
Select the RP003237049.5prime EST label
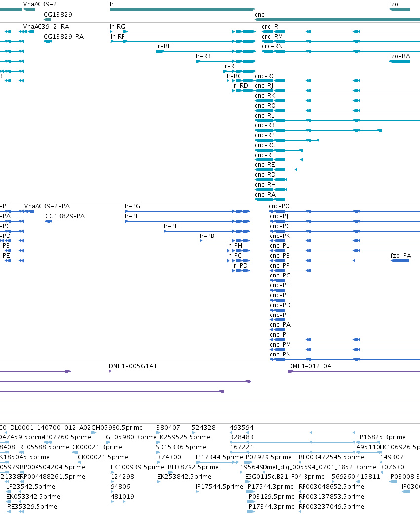pyautogui.click(x=331, y=507)
